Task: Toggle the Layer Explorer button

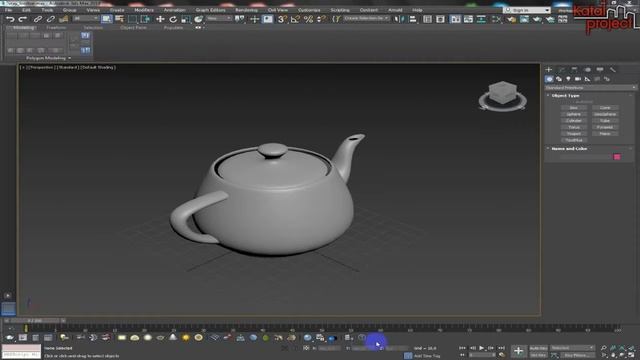Action: pos(440,19)
